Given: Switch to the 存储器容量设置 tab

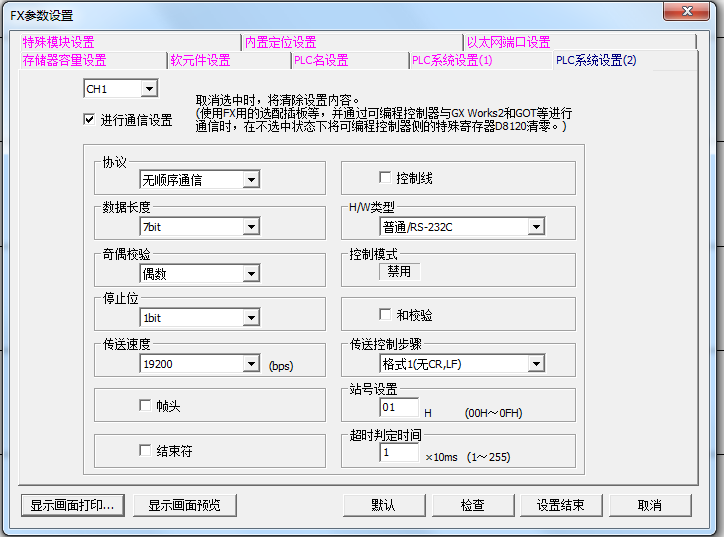Looking at the screenshot, I should (x=64, y=60).
